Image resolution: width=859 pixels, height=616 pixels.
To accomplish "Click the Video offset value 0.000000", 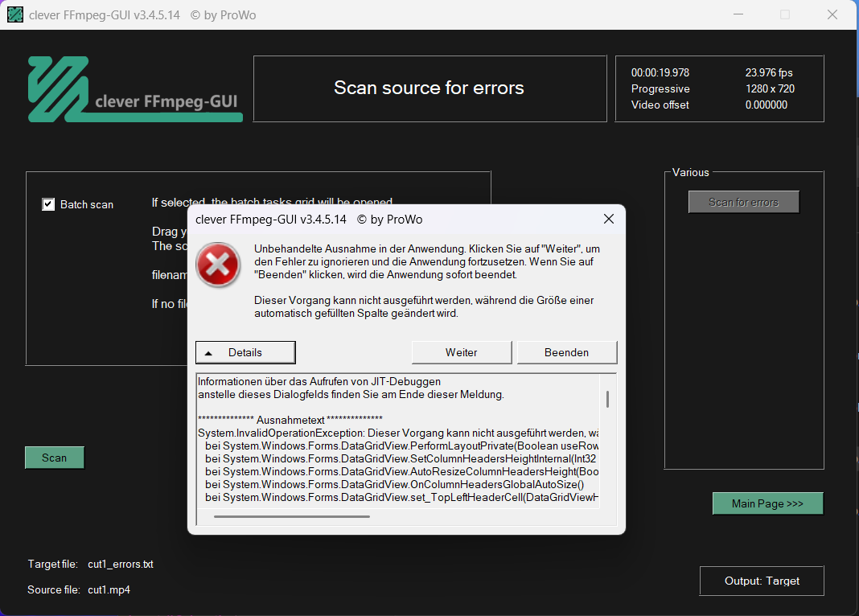I will pos(766,105).
